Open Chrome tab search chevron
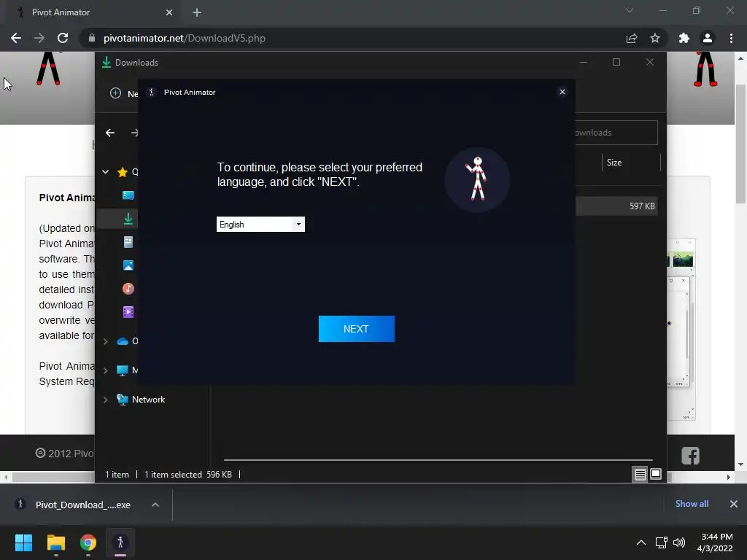Screen dimensions: 747x560 [x=630, y=10]
